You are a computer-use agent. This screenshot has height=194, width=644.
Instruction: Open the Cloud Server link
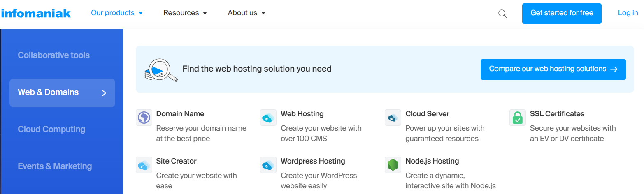tap(427, 114)
